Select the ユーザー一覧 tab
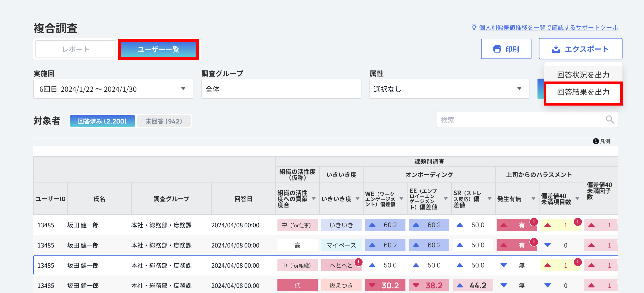This screenshot has height=293, width=644. tap(158, 49)
